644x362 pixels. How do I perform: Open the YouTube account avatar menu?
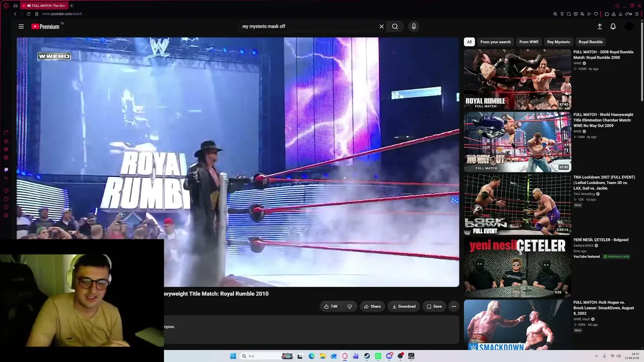pyautogui.click(x=629, y=27)
